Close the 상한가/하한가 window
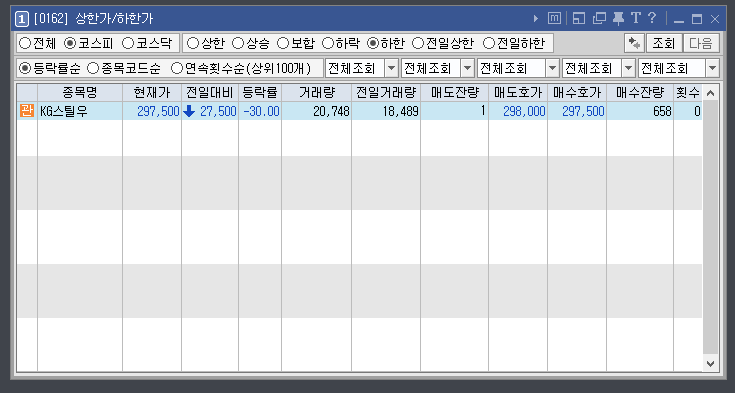735x393 pixels. point(715,19)
